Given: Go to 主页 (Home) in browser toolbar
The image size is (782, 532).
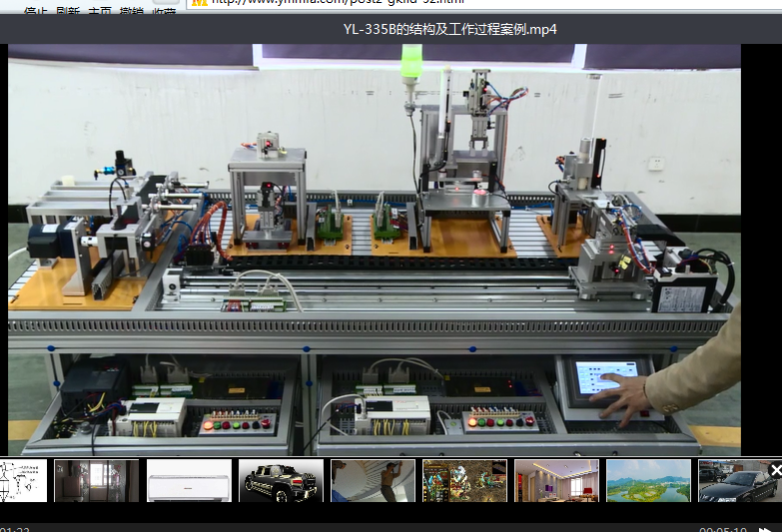Looking at the screenshot, I should [100, 10].
